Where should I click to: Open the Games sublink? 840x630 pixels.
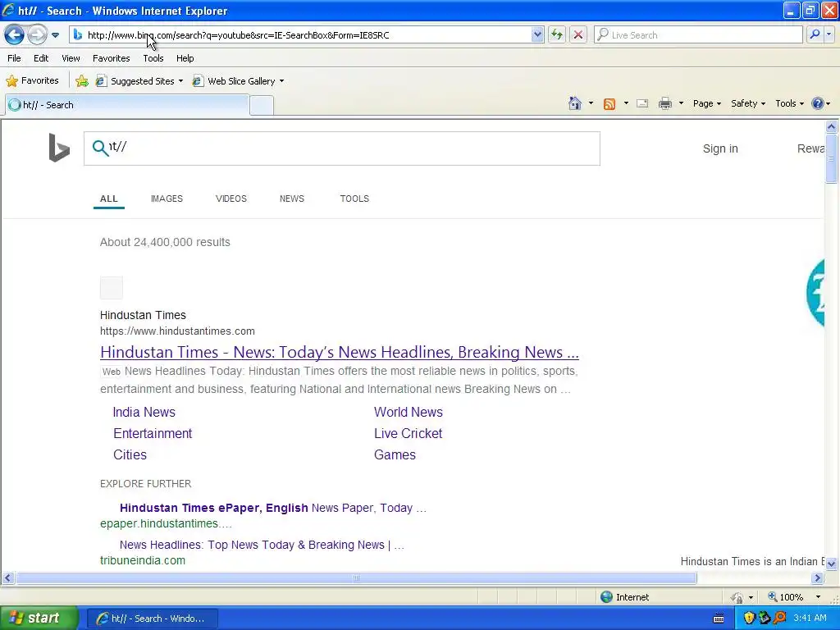pos(395,454)
